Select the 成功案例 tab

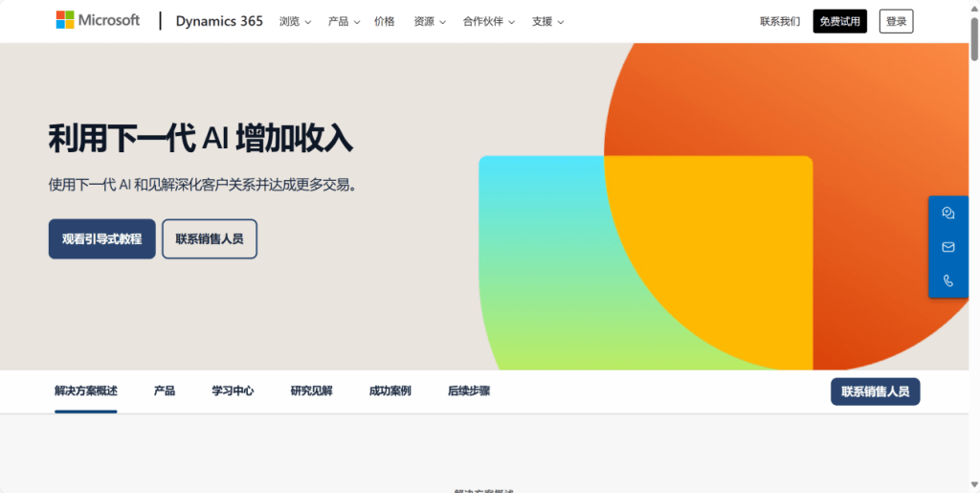(x=390, y=391)
